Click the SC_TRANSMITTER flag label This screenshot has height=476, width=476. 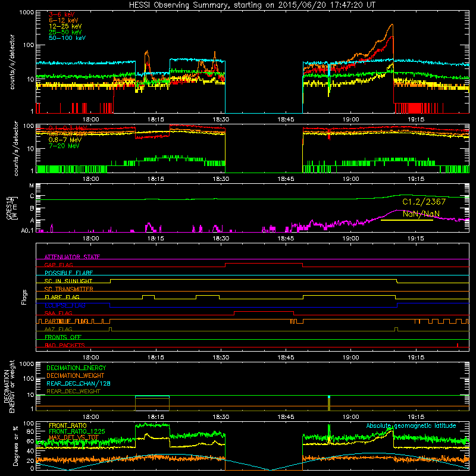[x=68, y=289]
